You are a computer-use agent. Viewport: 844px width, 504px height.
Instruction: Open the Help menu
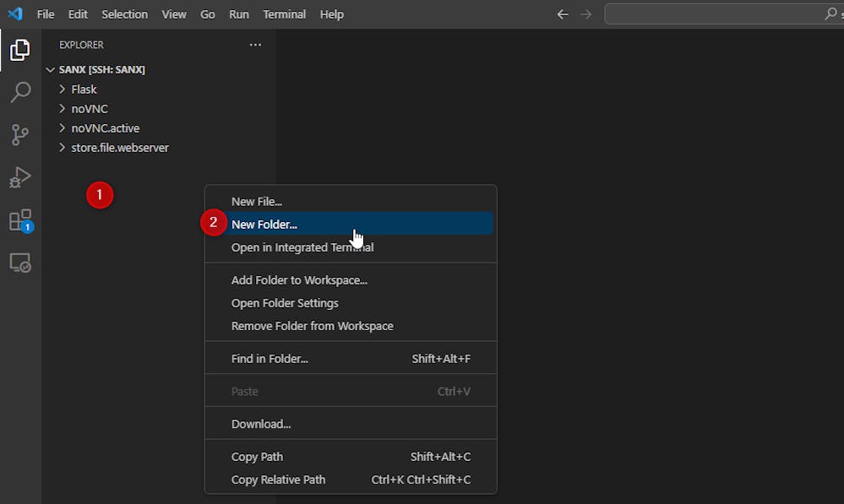(x=331, y=14)
